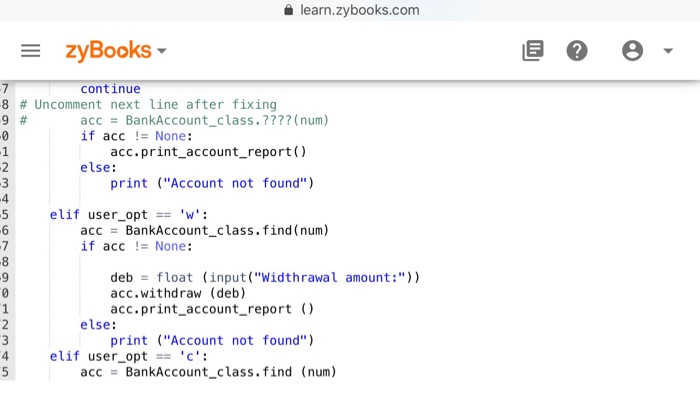Screen dimensions: 700x394
Task: Click 'acc = BankAccount_class.find (num)' last line
Action: click(x=208, y=372)
